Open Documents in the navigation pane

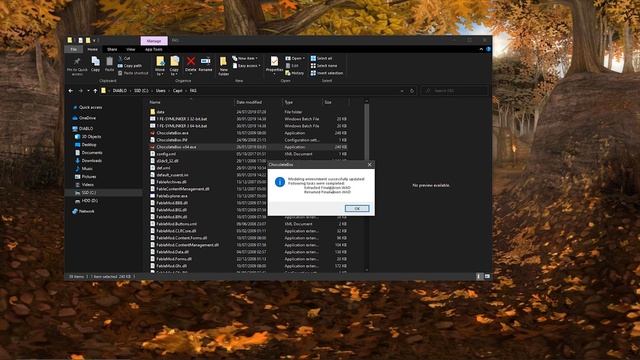point(91,153)
